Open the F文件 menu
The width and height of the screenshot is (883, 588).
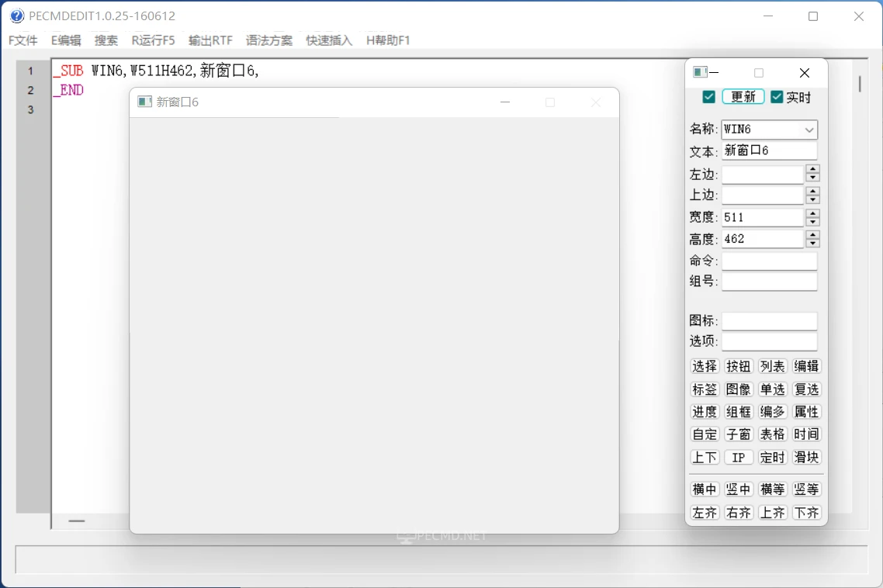[x=23, y=40]
